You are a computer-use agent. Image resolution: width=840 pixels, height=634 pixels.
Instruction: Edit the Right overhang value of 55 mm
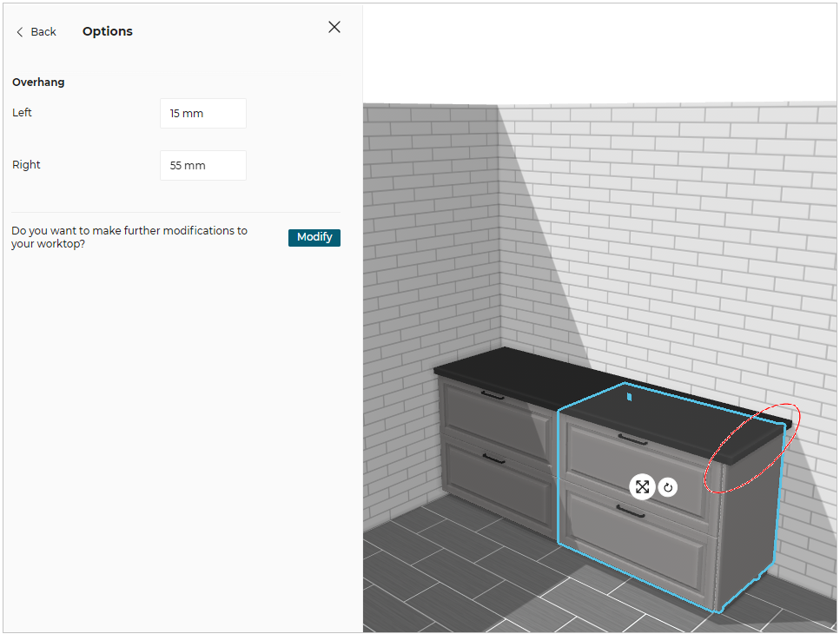202,165
